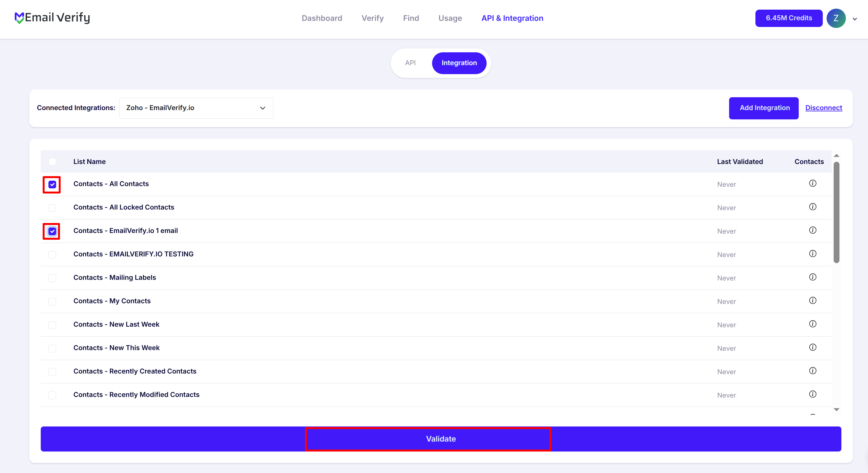The image size is (868, 473).
Task: Check Contacts - My Contacts checkbox
Action: (x=52, y=301)
